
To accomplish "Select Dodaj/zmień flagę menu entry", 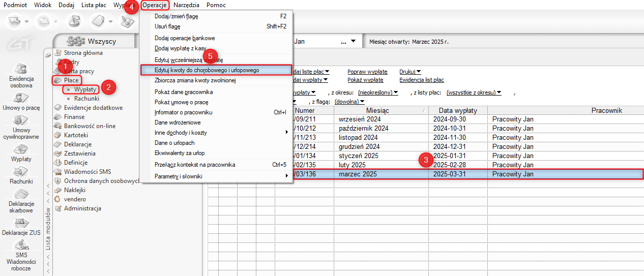I will 216,16.
